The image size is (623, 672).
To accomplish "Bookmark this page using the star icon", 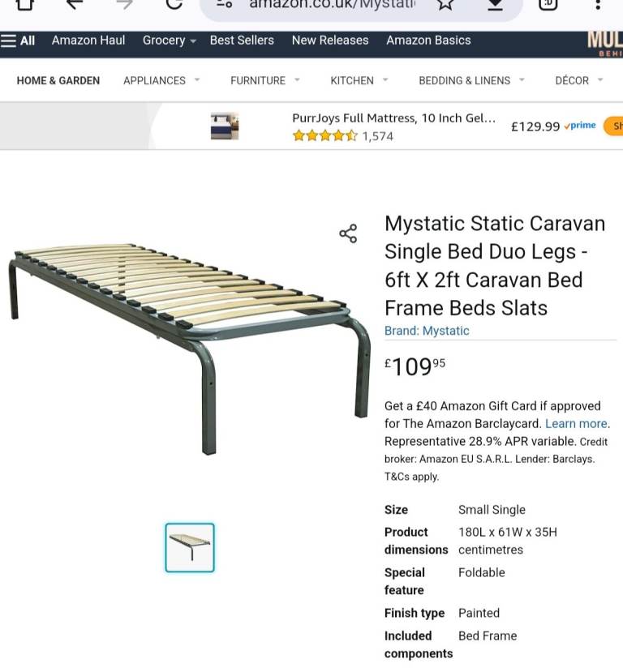I will (x=445, y=6).
